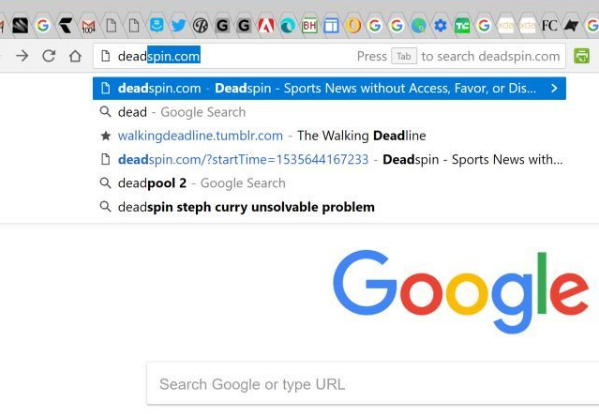Go to home via the house icon
Screen dimensions: 599x414
[x=75, y=56]
